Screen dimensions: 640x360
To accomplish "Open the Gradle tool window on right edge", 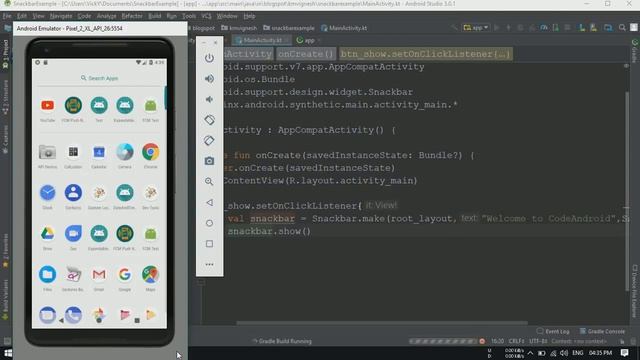I will click(635, 51).
